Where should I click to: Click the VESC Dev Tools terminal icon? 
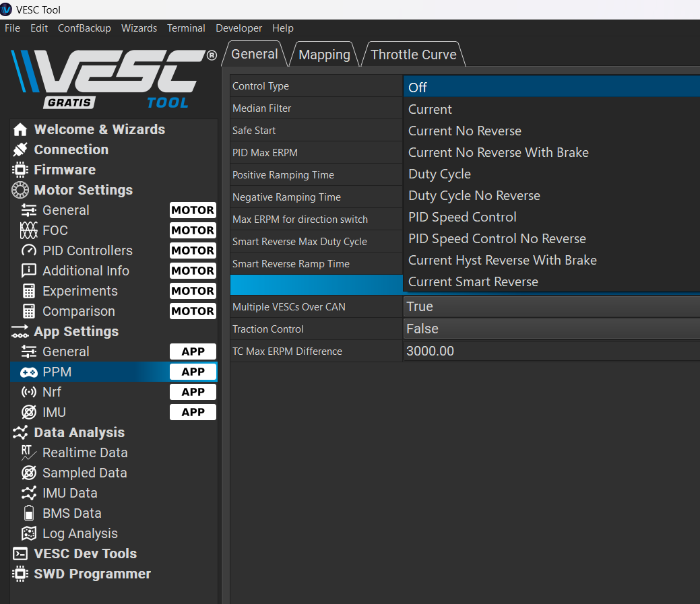[20, 553]
